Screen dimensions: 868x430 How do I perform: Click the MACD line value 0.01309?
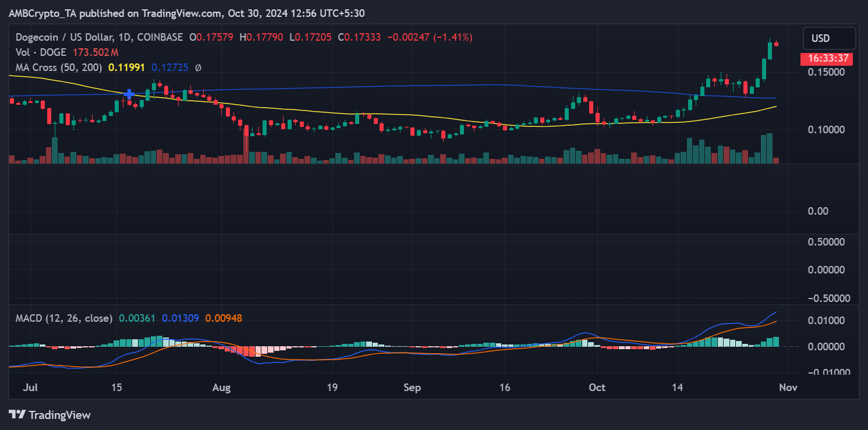coord(180,318)
